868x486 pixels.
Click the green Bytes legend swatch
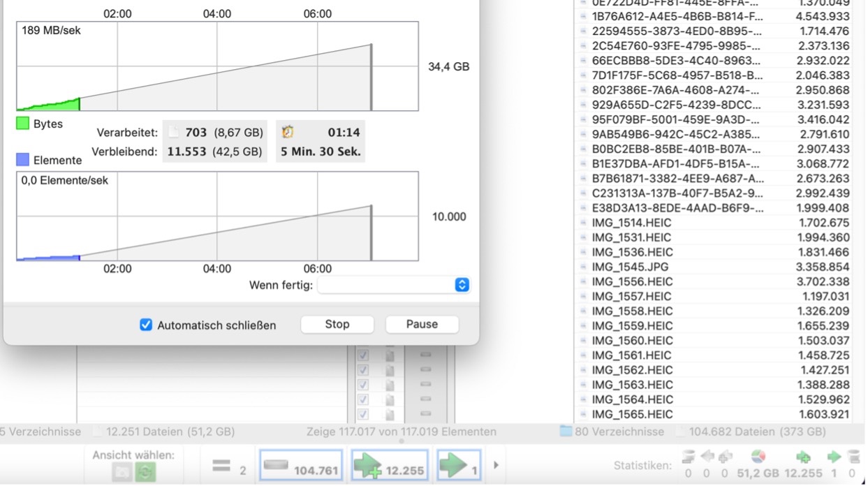click(22, 124)
